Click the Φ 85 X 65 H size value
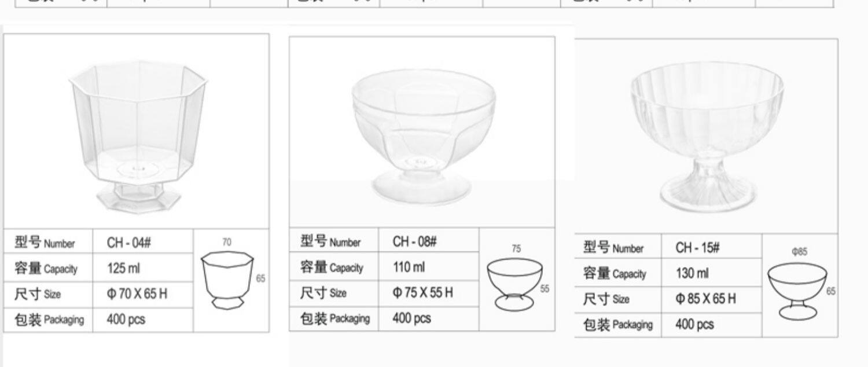 (706, 299)
